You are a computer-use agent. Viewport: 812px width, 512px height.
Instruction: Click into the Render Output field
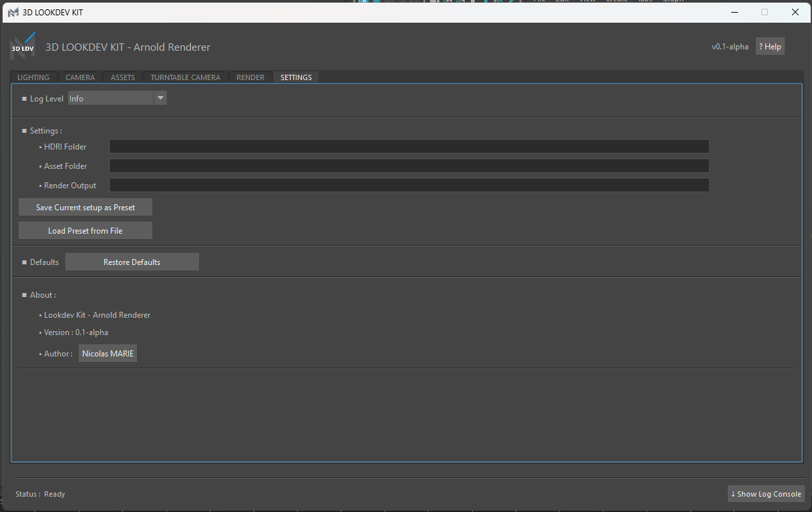pos(409,185)
